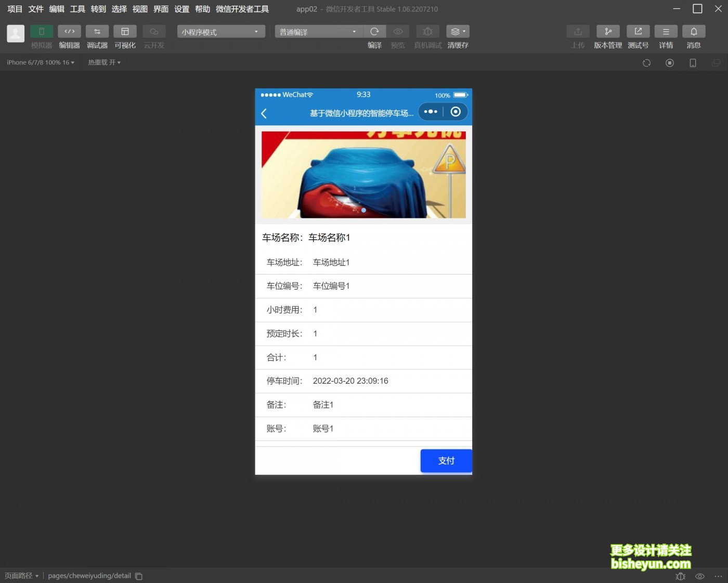Start real device debugging (真机调试)
The height and width of the screenshot is (583, 728).
coord(428,32)
